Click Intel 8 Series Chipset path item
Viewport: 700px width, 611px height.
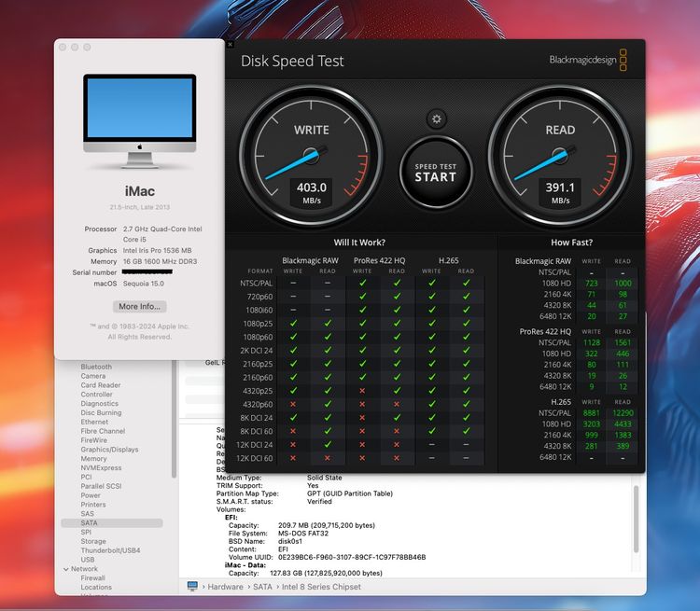pos(321,587)
